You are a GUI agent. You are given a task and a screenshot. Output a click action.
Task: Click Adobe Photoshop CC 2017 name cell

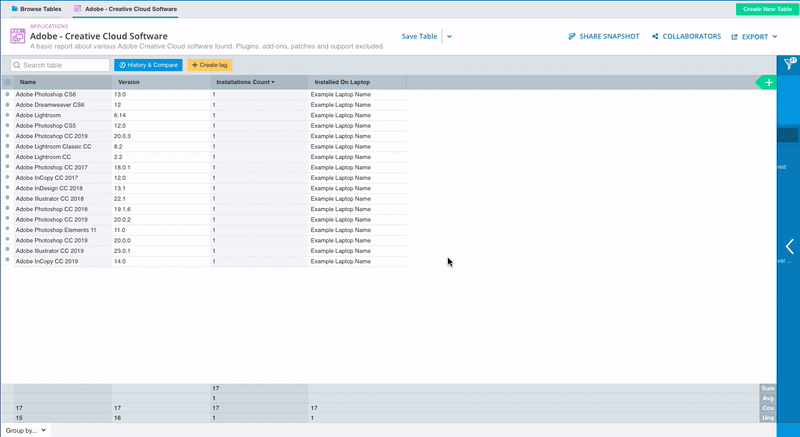(x=63, y=167)
